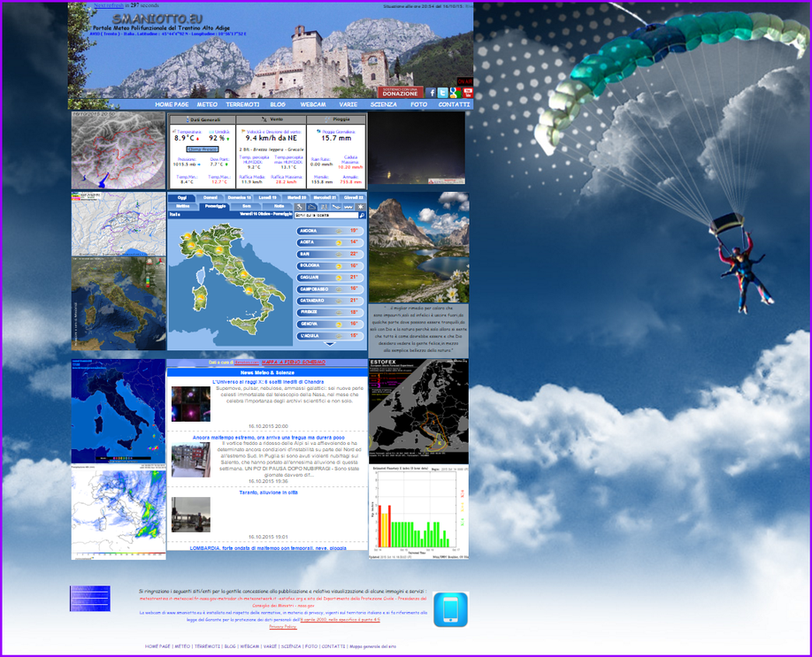Viewport: 812px width, 657px height.
Task: Open the SCIENZA menu
Action: (384, 104)
